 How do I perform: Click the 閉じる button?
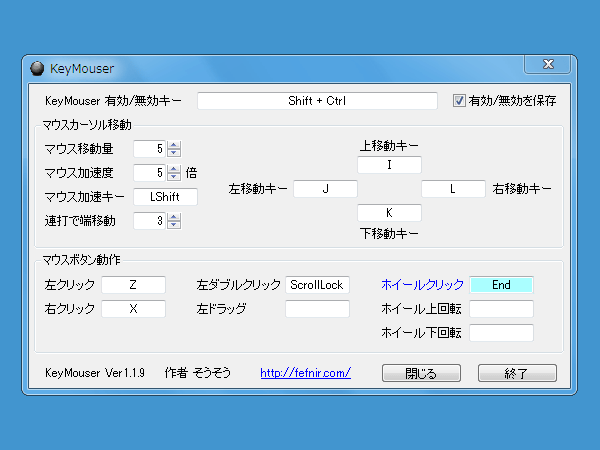click(x=421, y=373)
